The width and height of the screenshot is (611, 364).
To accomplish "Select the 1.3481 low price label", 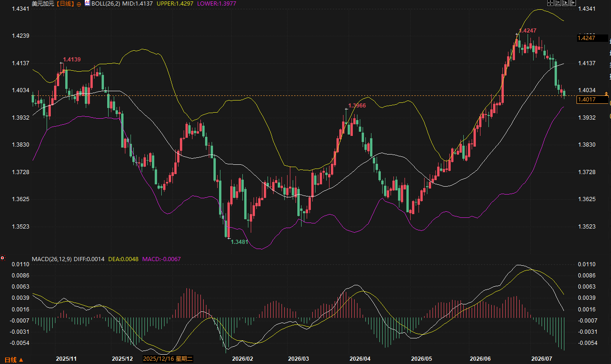I will [240, 242].
